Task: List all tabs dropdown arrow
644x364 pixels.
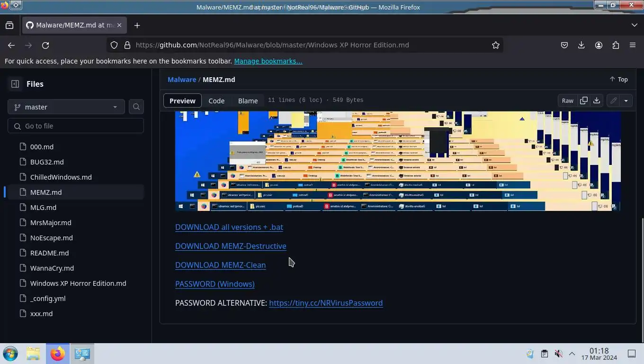Action: click(x=635, y=25)
